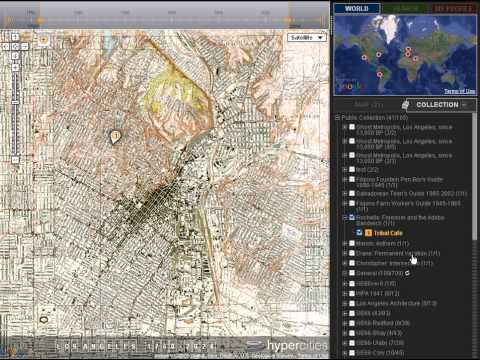Click the eastern North America marker on minimap
The height and width of the screenshot is (360, 480).
tap(379, 54)
